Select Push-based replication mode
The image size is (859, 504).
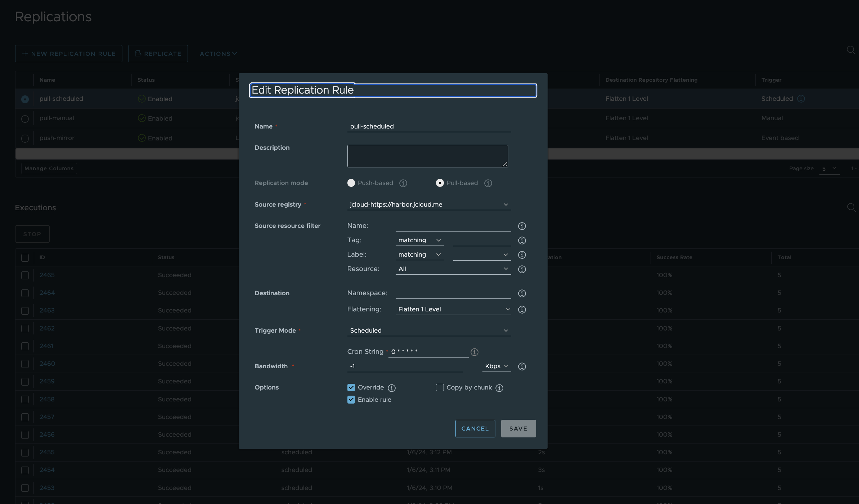click(351, 183)
